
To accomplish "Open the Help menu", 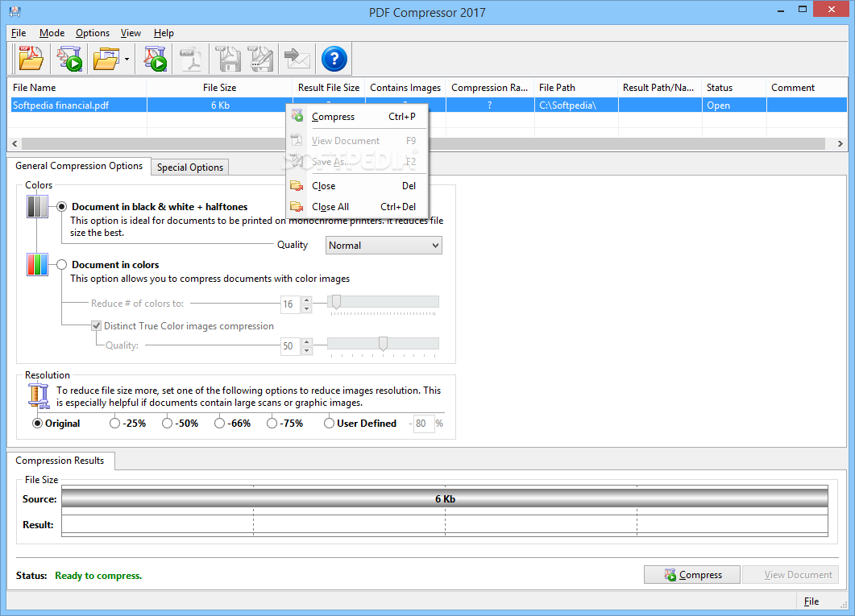I will click(x=164, y=33).
